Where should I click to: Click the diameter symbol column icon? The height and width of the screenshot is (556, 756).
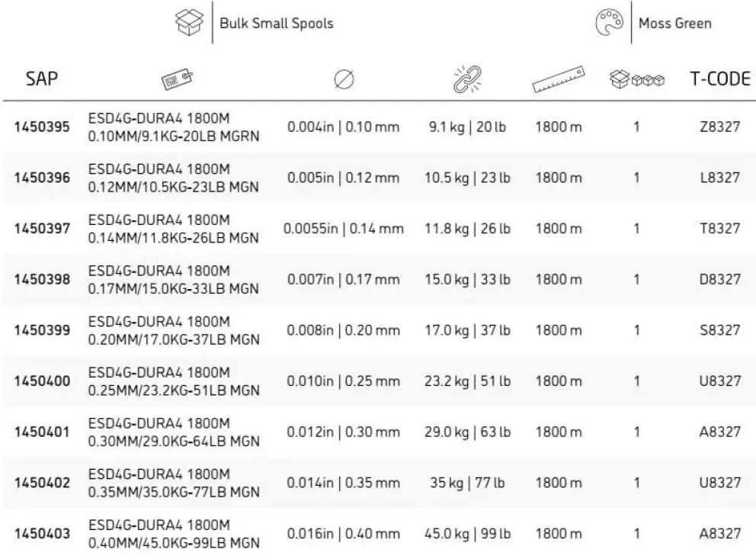344,79
